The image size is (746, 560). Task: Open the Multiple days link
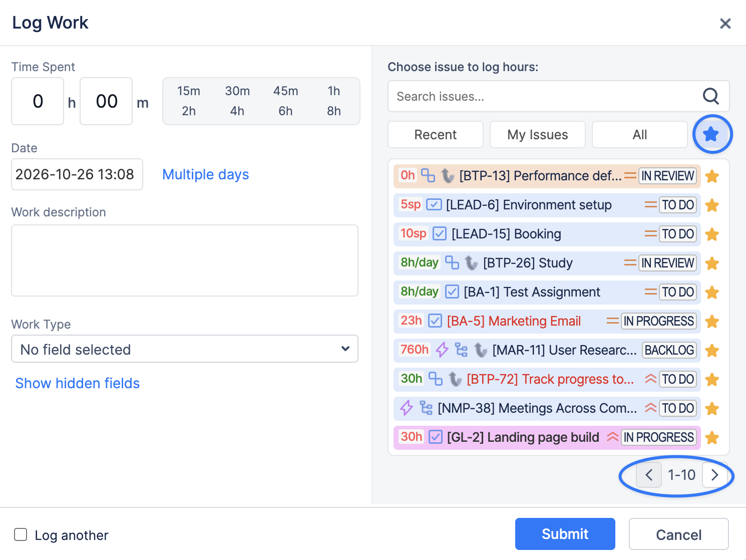pos(206,174)
